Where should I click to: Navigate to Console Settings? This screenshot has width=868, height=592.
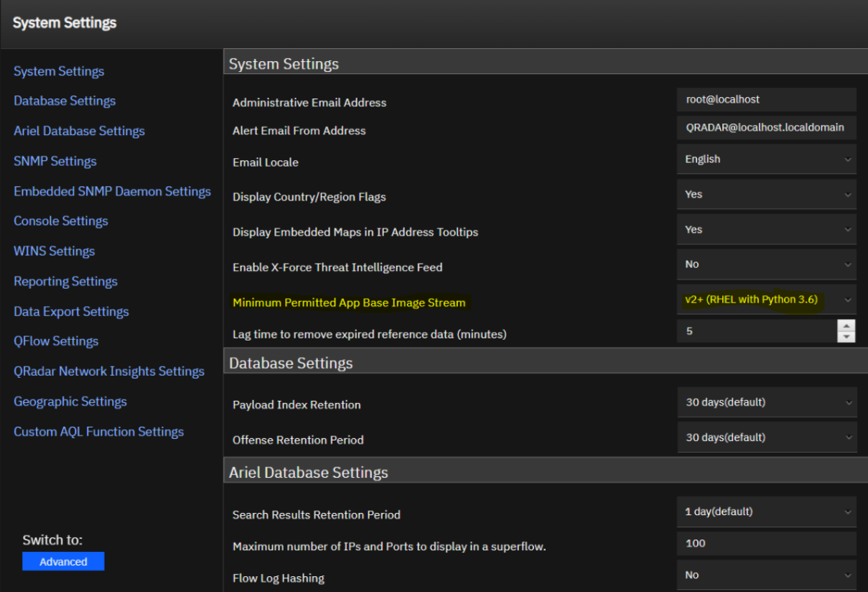coord(61,221)
